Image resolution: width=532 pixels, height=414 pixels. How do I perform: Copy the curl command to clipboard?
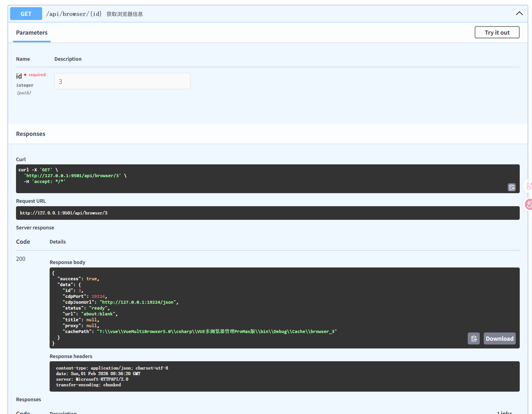pyautogui.click(x=511, y=187)
